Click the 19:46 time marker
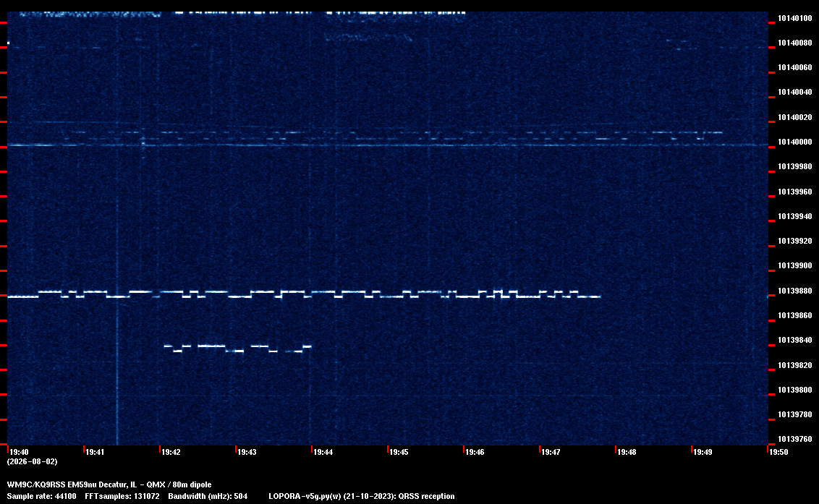 pyautogui.click(x=475, y=452)
